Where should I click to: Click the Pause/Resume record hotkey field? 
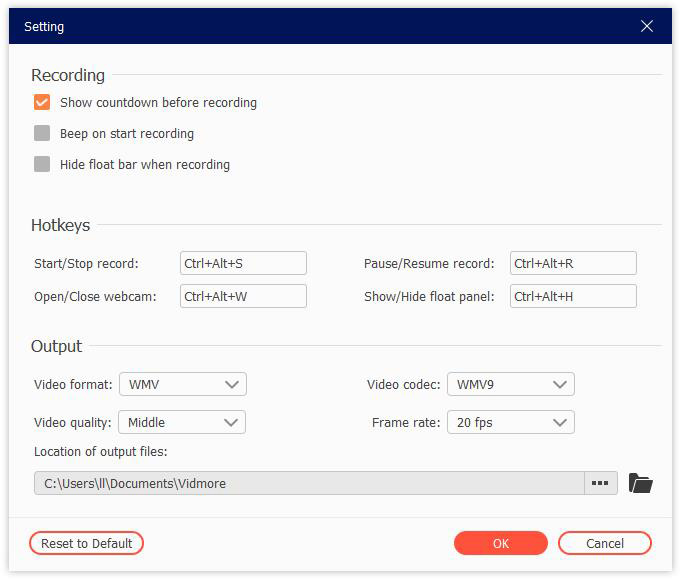pos(572,264)
